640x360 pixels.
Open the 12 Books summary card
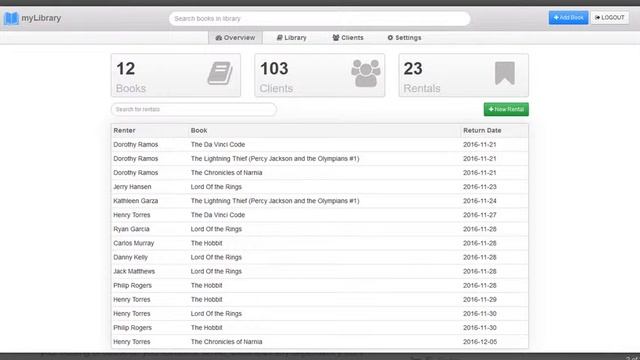(176, 75)
